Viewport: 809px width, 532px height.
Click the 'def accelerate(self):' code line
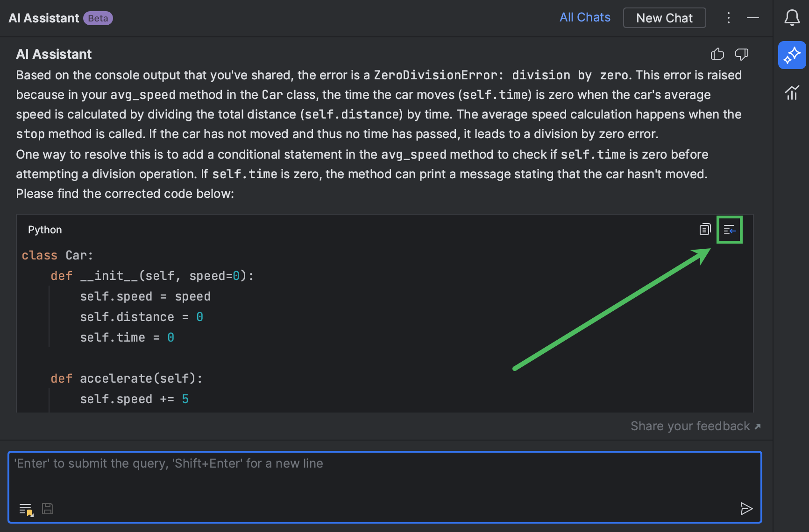click(127, 378)
